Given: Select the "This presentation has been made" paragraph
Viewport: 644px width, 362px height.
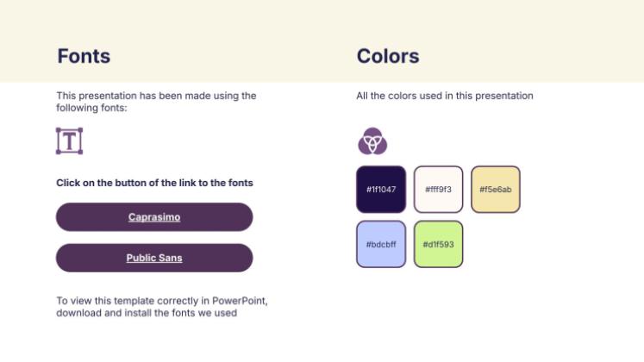Looking at the screenshot, I should [x=156, y=96].
